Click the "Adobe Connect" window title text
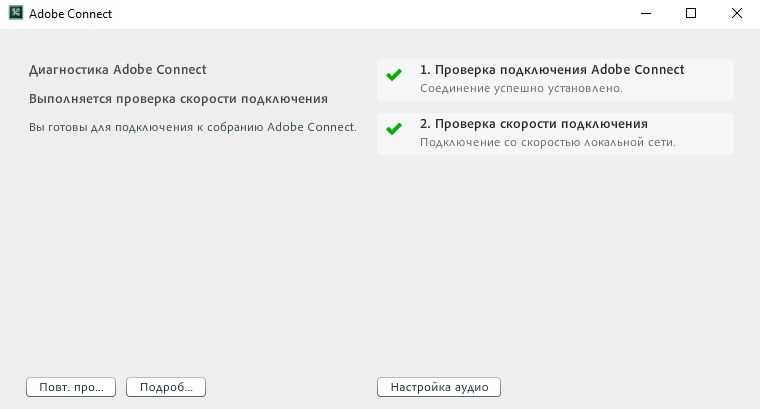 click(x=71, y=14)
